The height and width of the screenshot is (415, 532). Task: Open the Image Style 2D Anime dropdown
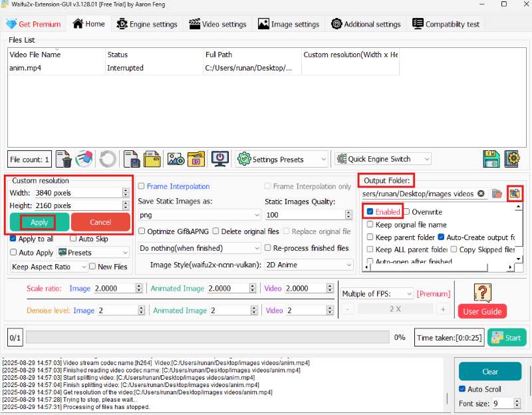point(309,265)
